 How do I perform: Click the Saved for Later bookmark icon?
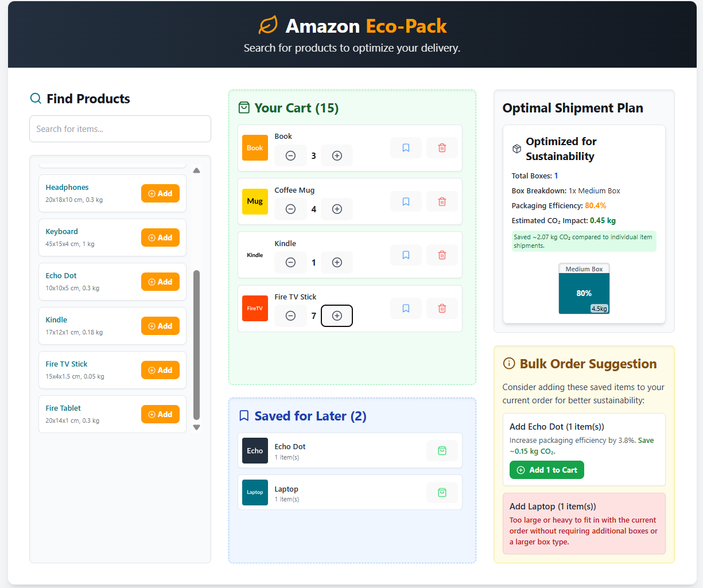pyautogui.click(x=244, y=416)
